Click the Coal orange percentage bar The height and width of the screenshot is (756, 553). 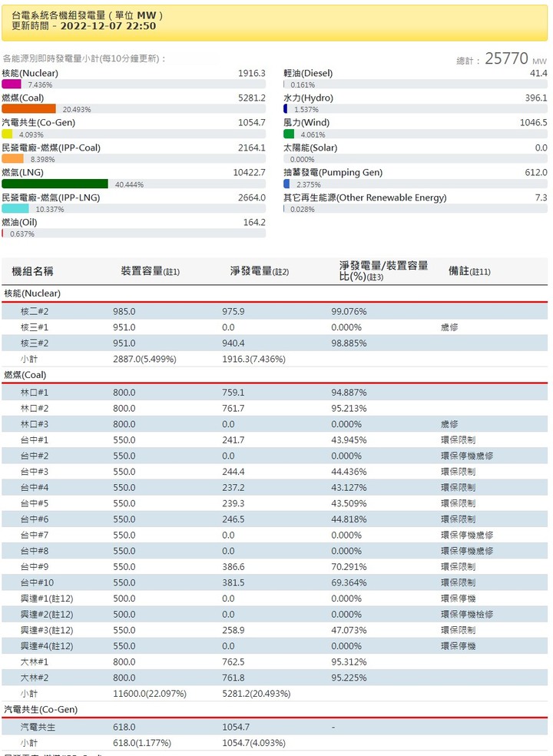click(29, 109)
